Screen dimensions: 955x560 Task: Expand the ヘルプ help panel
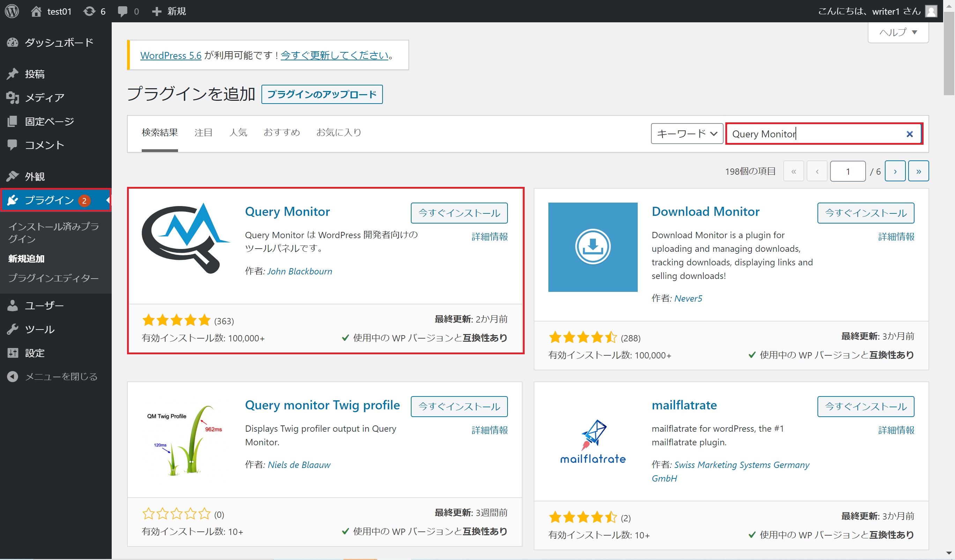[898, 32]
